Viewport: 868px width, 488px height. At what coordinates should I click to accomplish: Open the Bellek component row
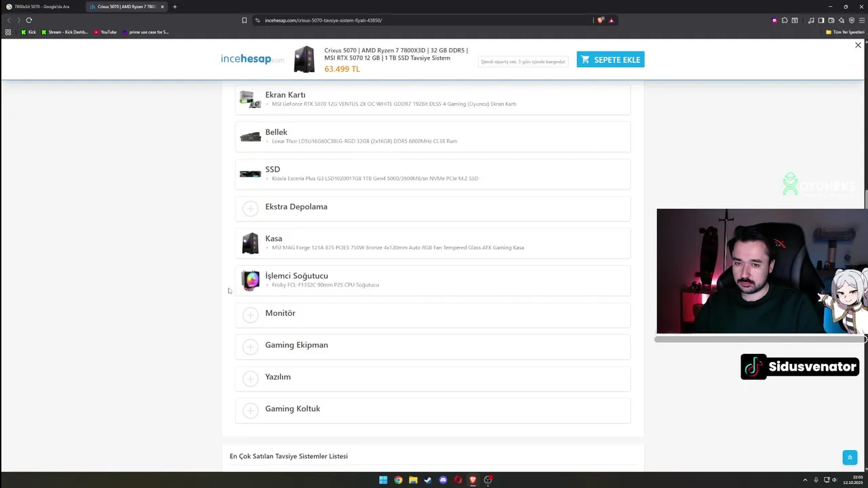pos(433,137)
